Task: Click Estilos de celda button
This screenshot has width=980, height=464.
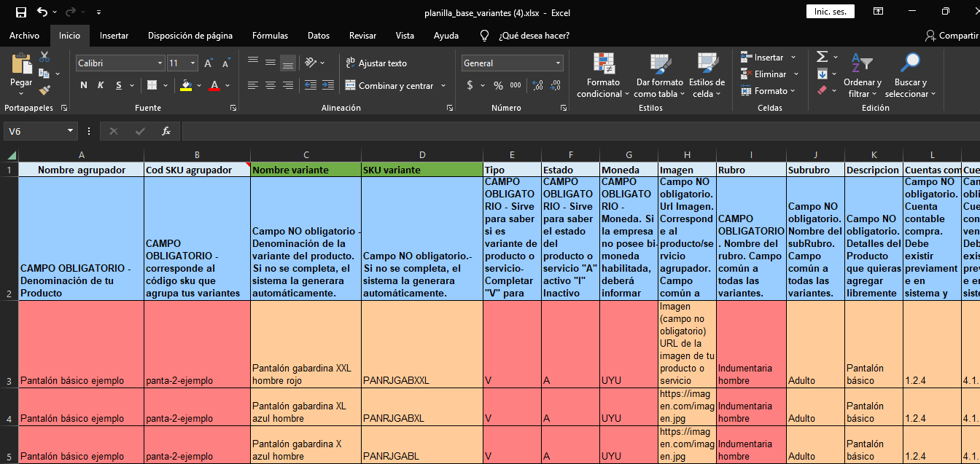Action: pyautogui.click(x=707, y=75)
